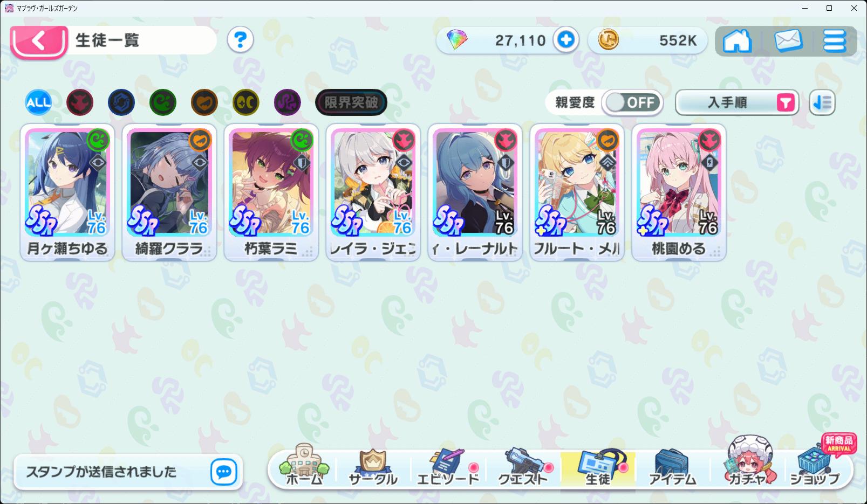This screenshot has height=504, width=867.
Task: Select the ALL attribute filter
Action: click(38, 102)
